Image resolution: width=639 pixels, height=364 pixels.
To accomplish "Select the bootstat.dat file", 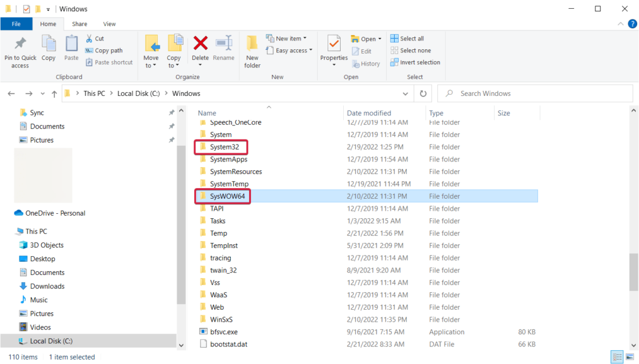I will click(x=228, y=344).
